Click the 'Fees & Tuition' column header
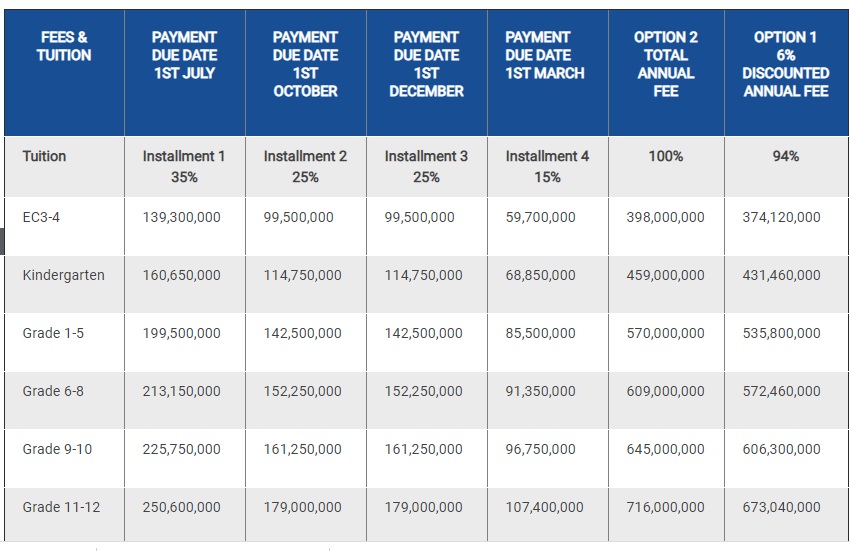 (64, 46)
